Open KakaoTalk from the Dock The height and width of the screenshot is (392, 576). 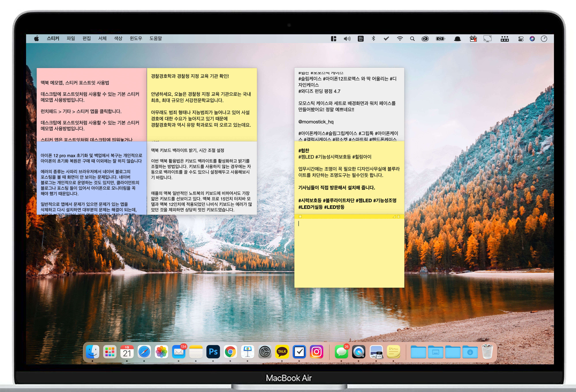click(x=282, y=352)
